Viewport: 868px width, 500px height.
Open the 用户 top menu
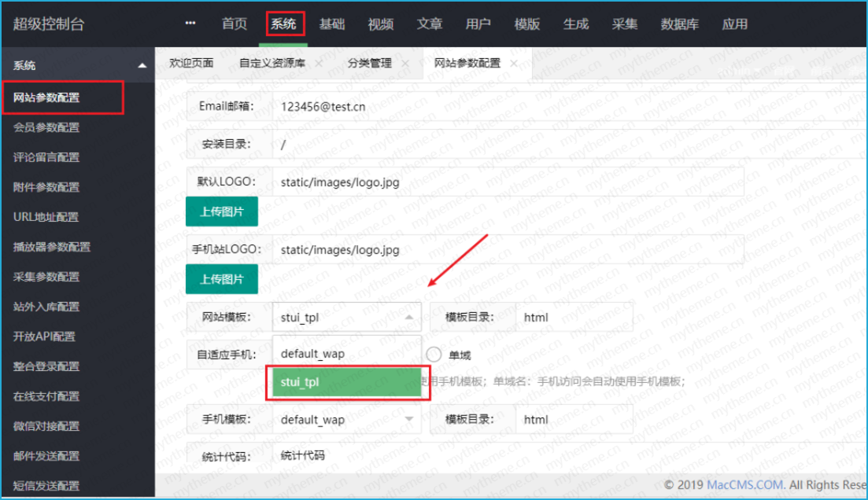[x=478, y=24]
